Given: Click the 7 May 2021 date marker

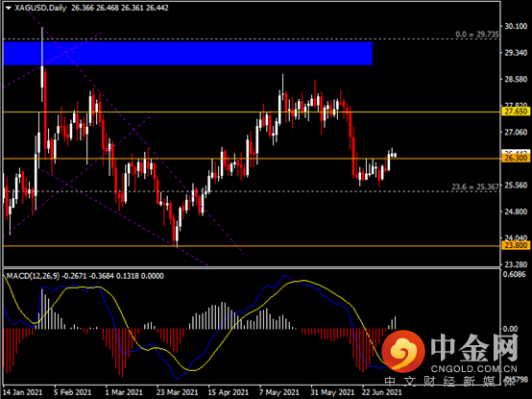Looking at the screenshot, I should coord(278,392).
